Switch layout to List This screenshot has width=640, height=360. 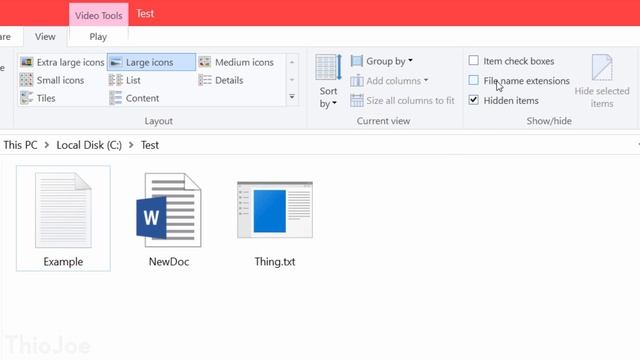[x=125, y=80]
